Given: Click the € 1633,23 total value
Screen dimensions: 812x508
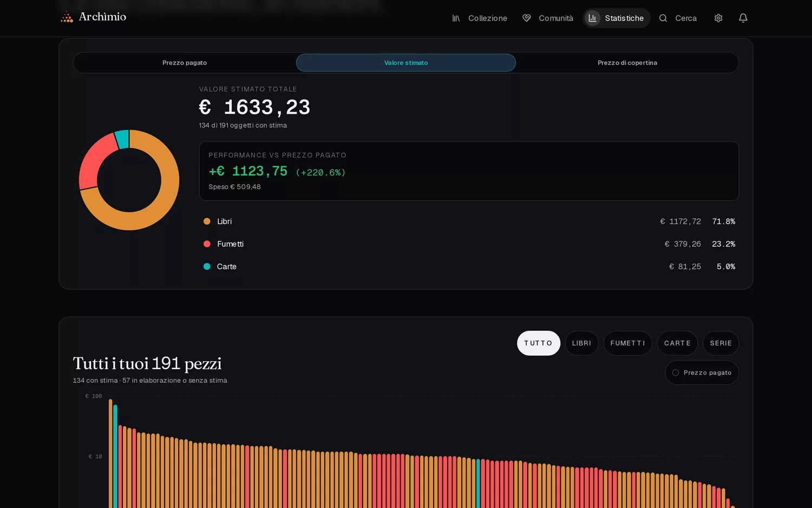Looking at the screenshot, I should coord(254,107).
